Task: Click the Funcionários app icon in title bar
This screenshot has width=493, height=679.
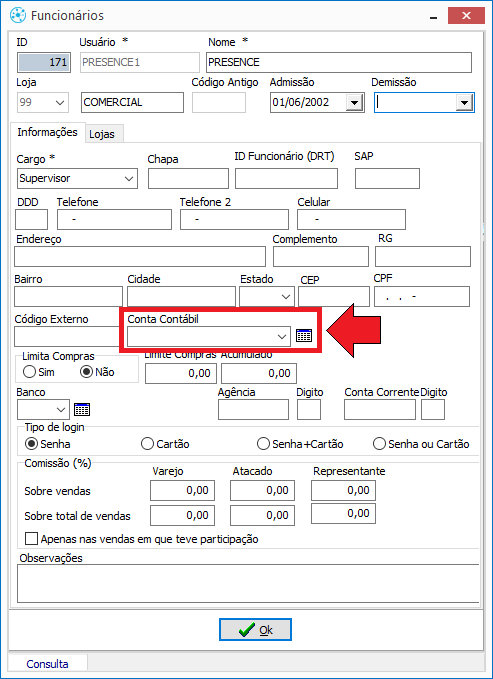Action: pyautogui.click(x=18, y=16)
